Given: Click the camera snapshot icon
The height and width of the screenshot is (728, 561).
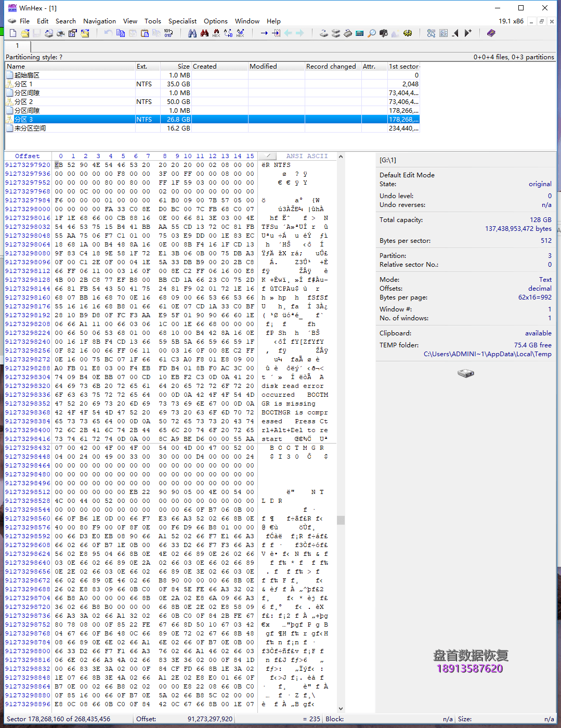Looking at the screenshot, I should click(x=384, y=33).
